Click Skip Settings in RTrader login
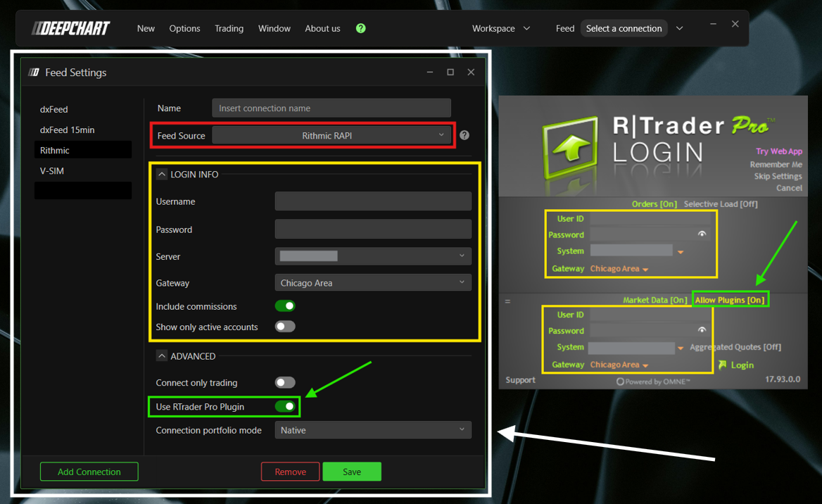The height and width of the screenshot is (504, 822). pyautogui.click(x=778, y=176)
